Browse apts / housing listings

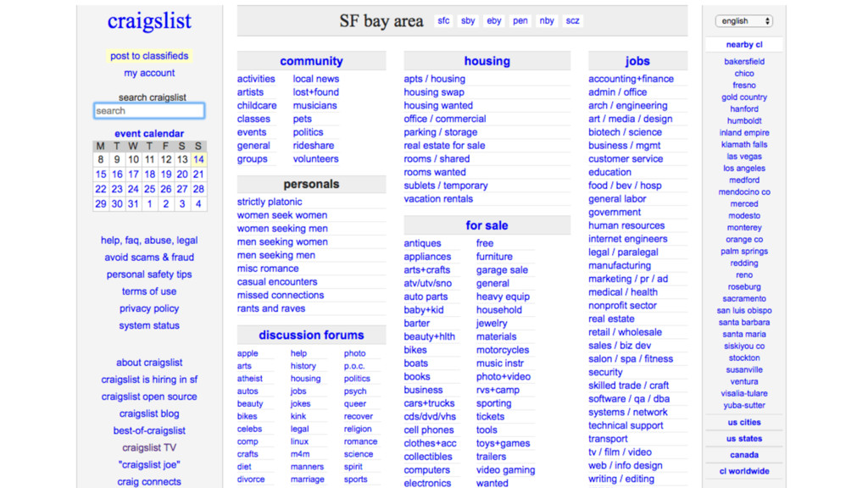coord(435,79)
